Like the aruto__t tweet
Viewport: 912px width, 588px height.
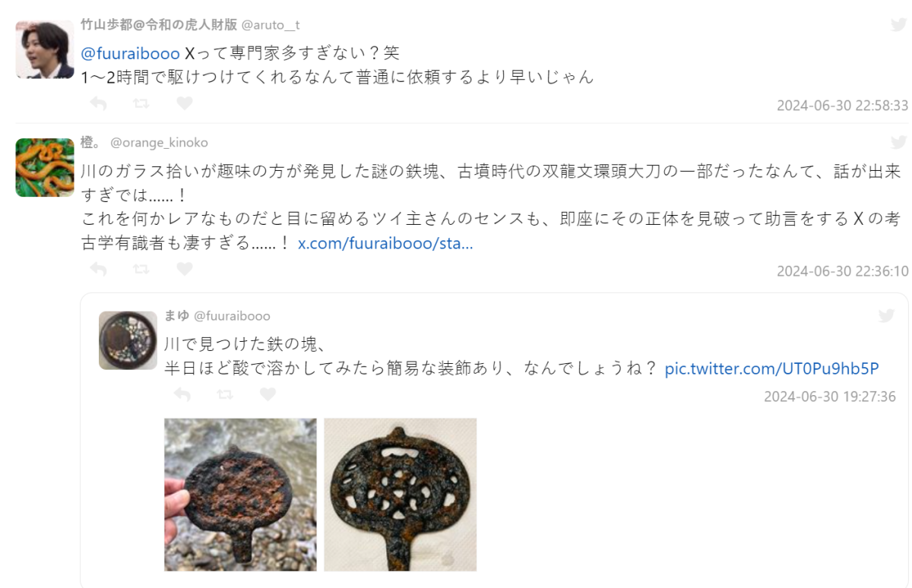(x=185, y=103)
